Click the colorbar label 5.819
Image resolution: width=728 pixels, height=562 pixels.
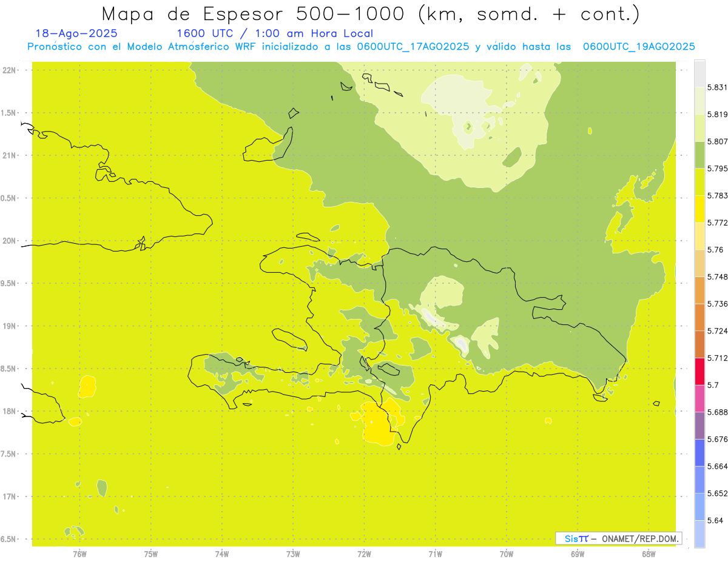pyautogui.click(x=717, y=115)
